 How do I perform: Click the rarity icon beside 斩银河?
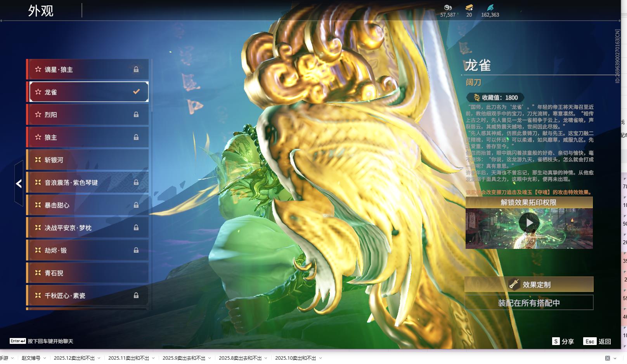(38, 160)
